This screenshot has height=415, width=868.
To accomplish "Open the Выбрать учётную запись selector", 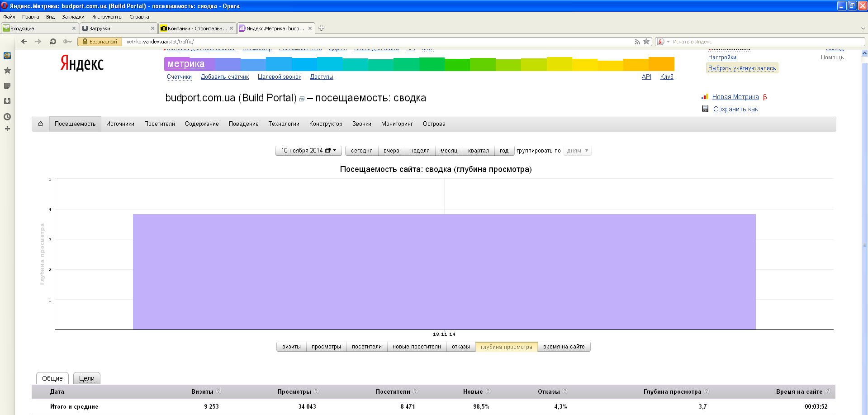I will pos(742,68).
